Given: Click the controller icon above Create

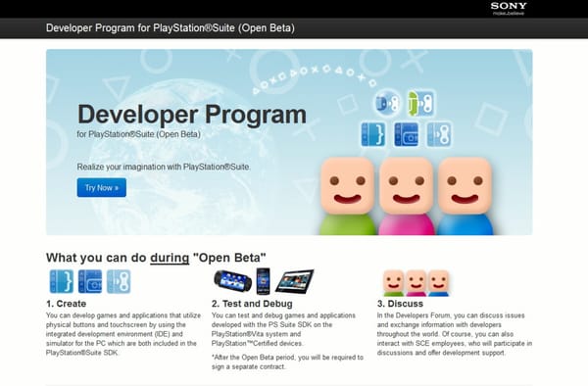Looking at the screenshot, I should point(119,281).
